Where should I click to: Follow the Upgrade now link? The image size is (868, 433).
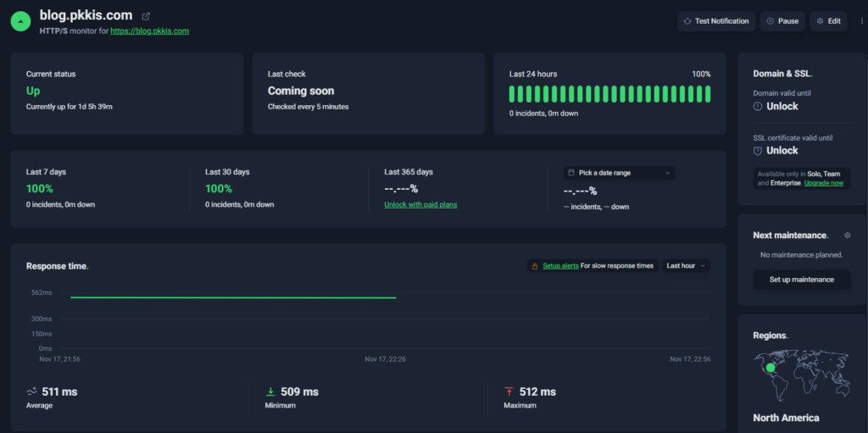pos(824,183)
